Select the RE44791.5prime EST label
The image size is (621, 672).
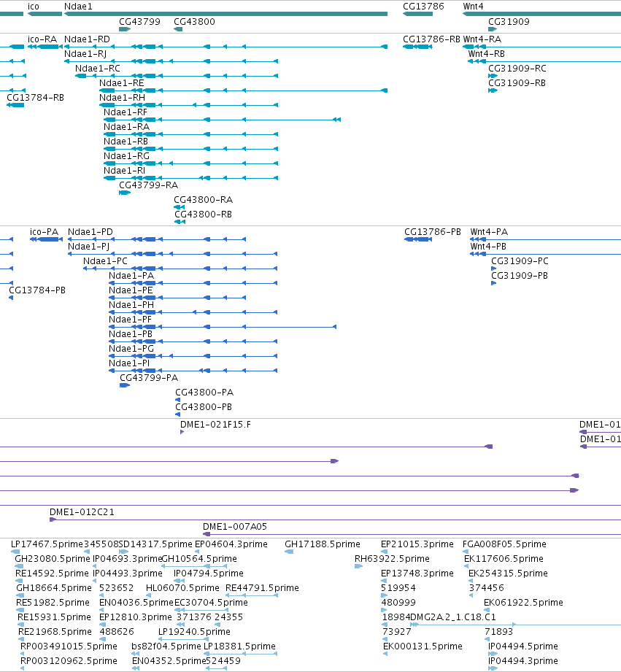point(262,587)
